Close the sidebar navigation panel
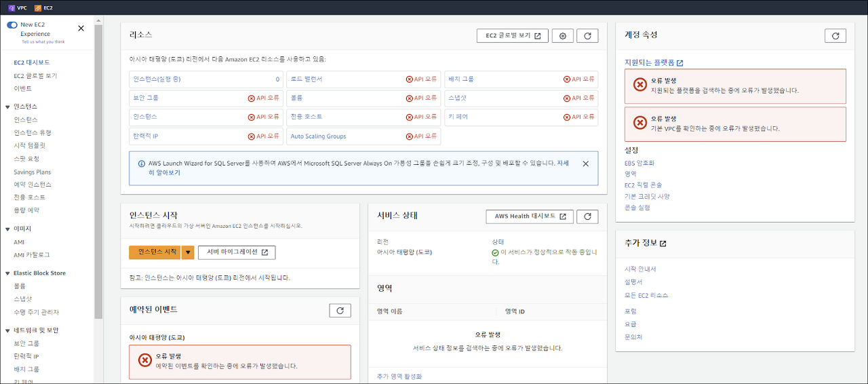Screen dimensions: 868x384 point(81,28)
